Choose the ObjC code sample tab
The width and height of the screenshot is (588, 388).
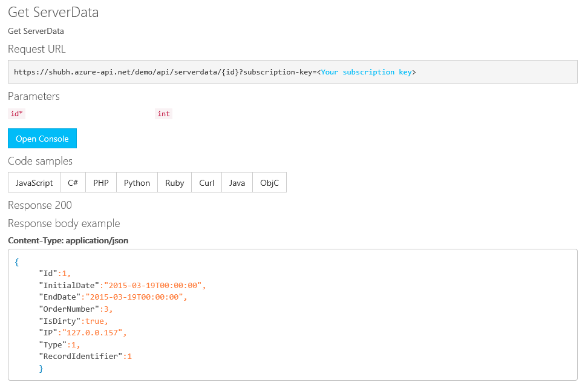point(269,183)
